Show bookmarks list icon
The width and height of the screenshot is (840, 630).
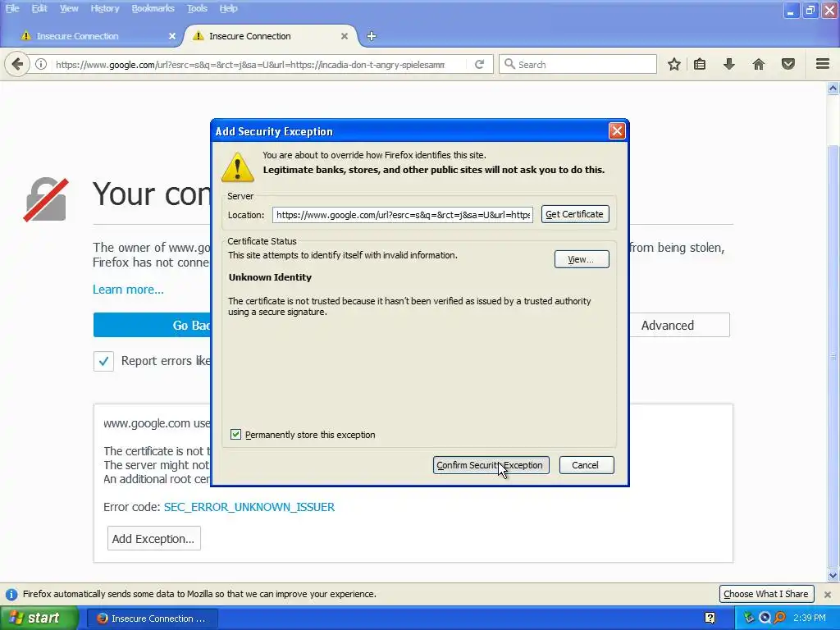[700, 64]
